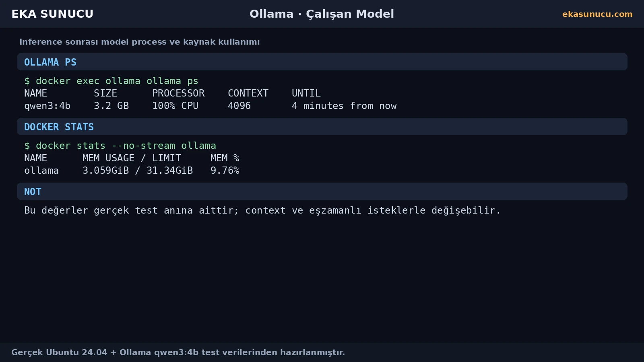
Task: Click the qwen3:4b model name
Action: click(x=47, y=106)
